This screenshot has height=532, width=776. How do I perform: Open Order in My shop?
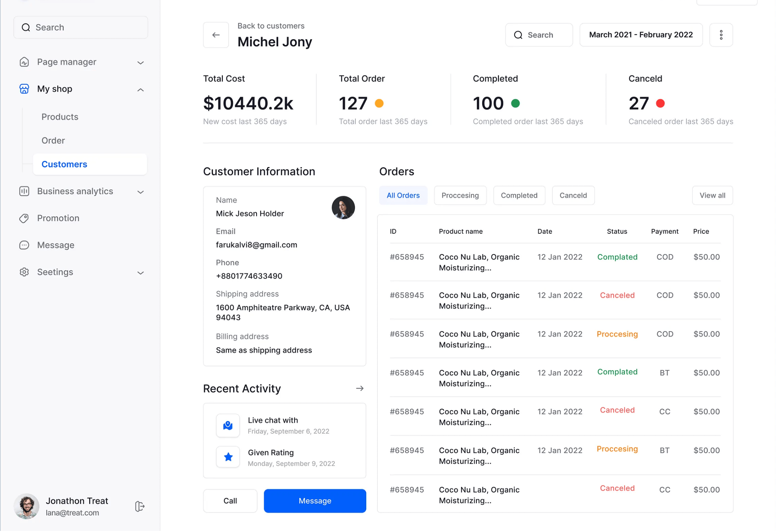tap(53, 141)
